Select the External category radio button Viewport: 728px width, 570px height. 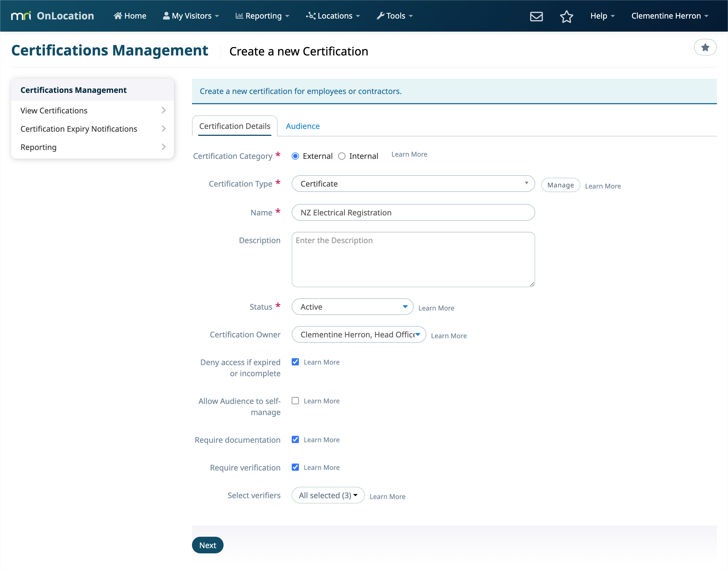(295, 156)
